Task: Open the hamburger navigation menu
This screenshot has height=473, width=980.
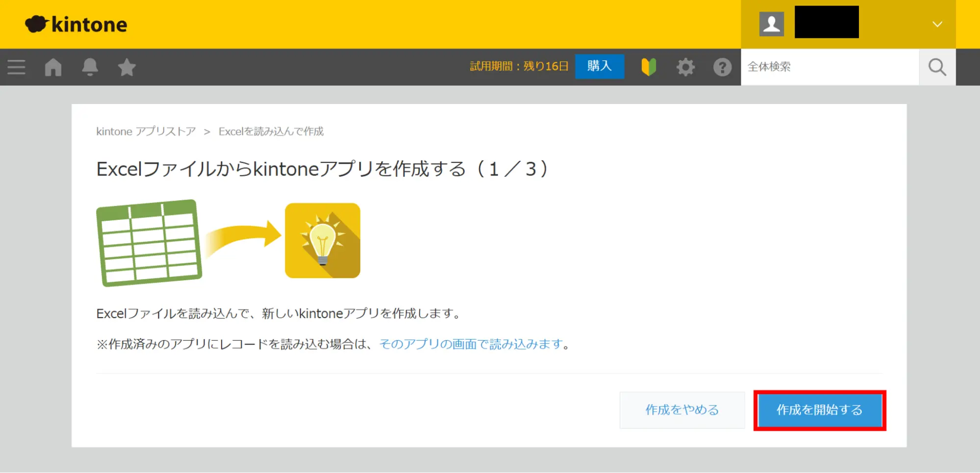Action: pos(16,67)
